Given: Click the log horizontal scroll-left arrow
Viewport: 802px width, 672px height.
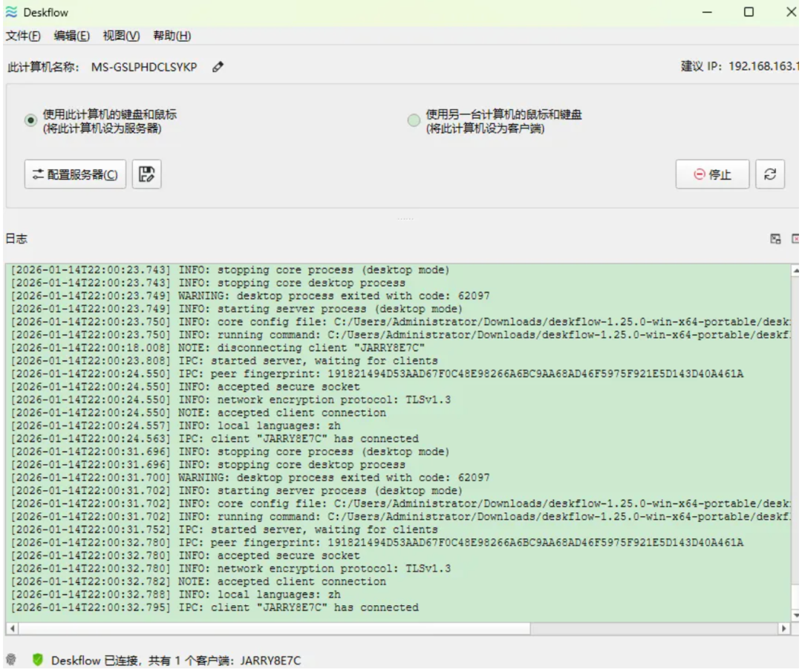Looking at the screenshot, I should [x=11, y=628].
